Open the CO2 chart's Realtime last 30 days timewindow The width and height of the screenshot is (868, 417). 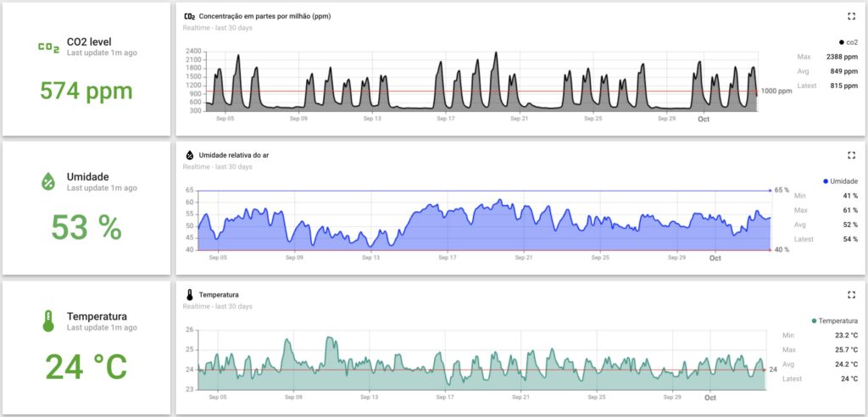point(217,27)
